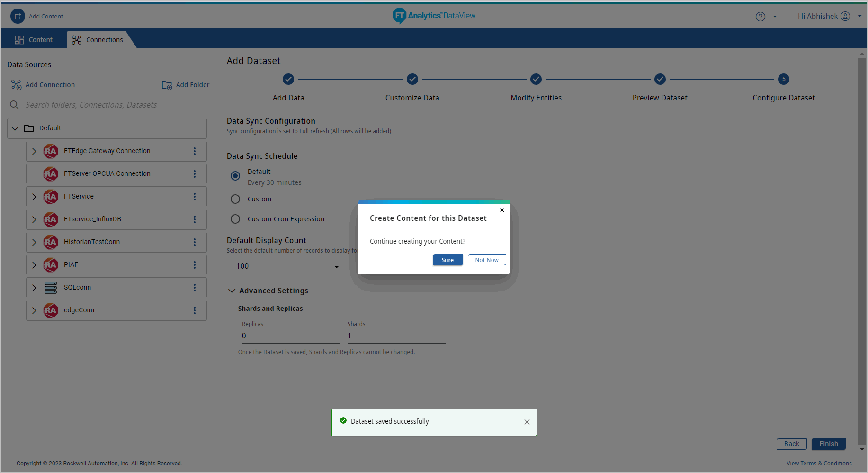The width and height of the screenshot is (868, 473).
Task: Select the Custom sync schedule option
Action: coord(235,200)
